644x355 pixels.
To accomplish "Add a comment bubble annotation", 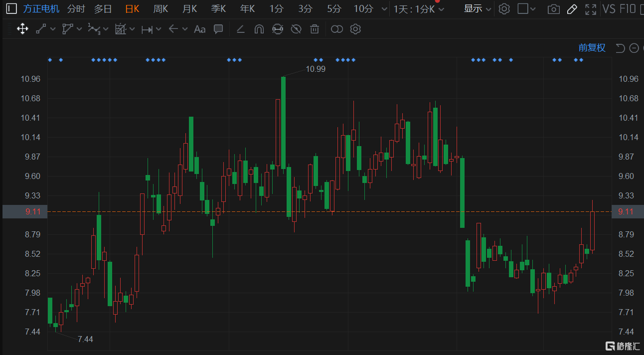I will [218, 29].
